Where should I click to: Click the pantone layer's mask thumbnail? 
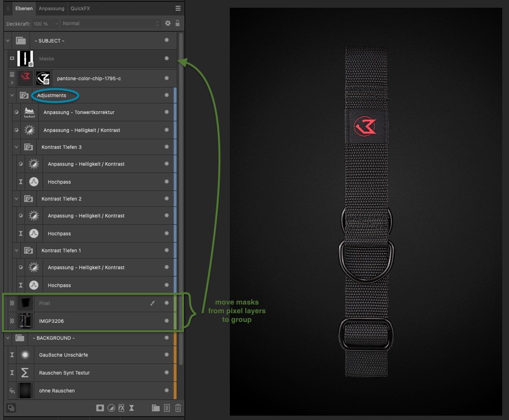[43, 78]
